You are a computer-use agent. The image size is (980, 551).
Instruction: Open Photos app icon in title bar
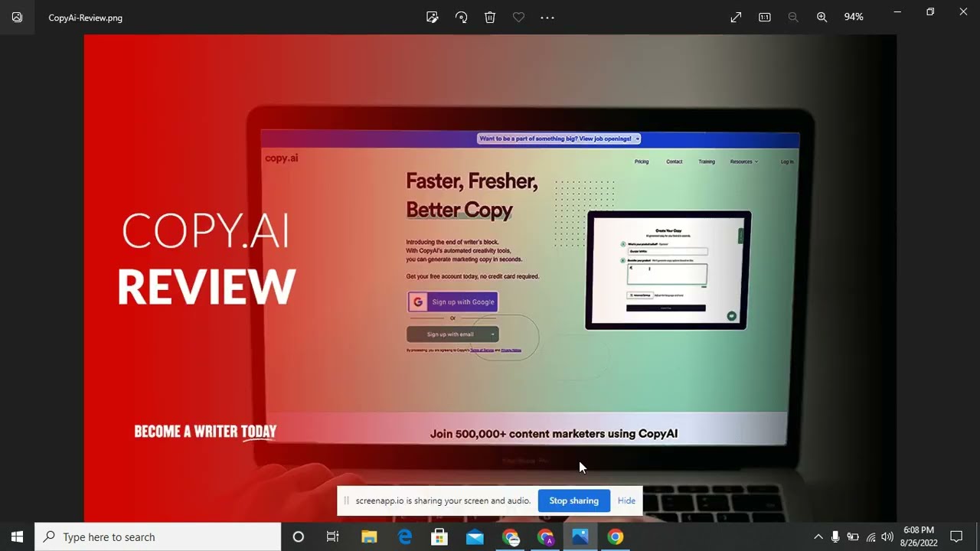[17, 17]
